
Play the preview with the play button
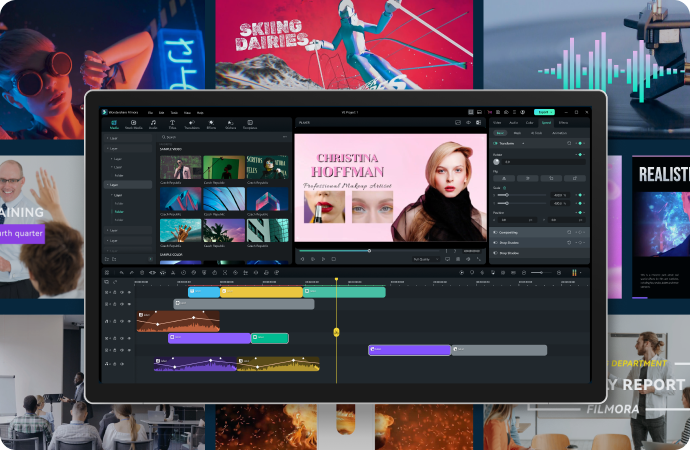click(x=323, y=259)
